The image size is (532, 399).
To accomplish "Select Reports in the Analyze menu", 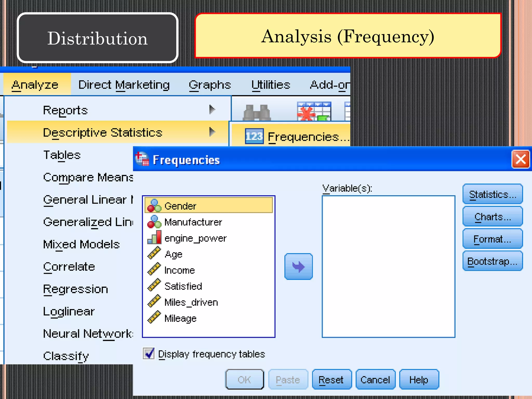I will [118, 110].
